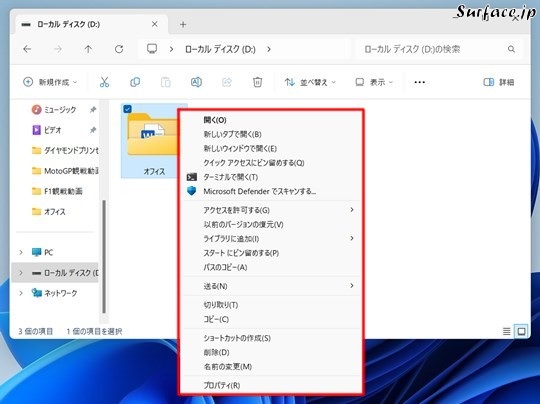Open the 新規作成 dropdown
The width and height of the screenshot is (540, 404).
tap(50, 82)
